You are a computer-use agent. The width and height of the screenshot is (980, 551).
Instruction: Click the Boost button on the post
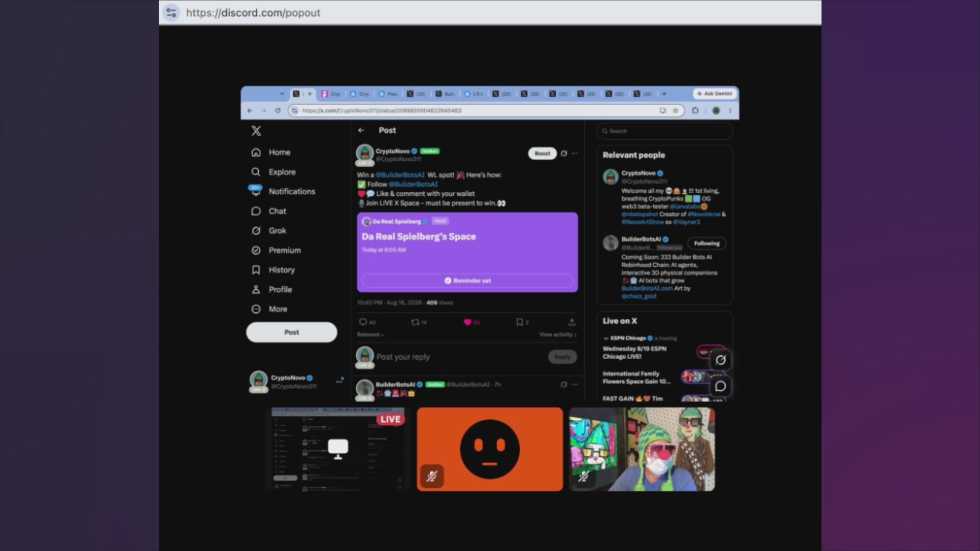[542, 153]
